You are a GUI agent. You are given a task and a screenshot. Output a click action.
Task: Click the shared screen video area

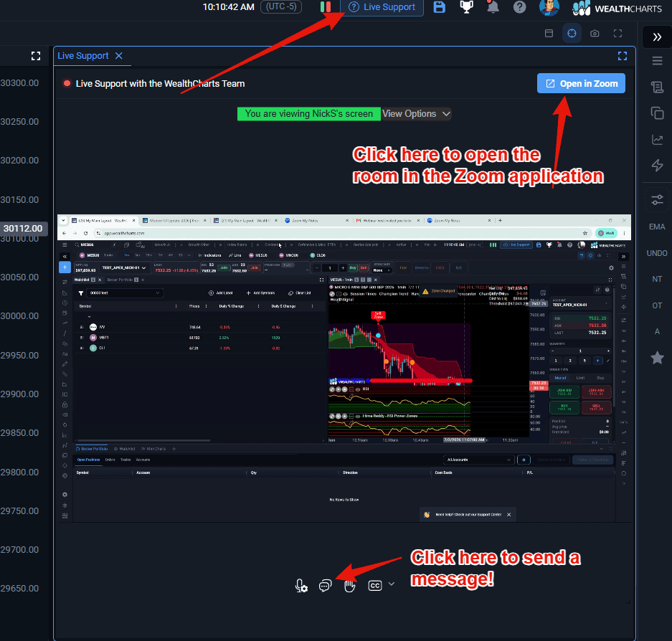click(x=344, y=369)
